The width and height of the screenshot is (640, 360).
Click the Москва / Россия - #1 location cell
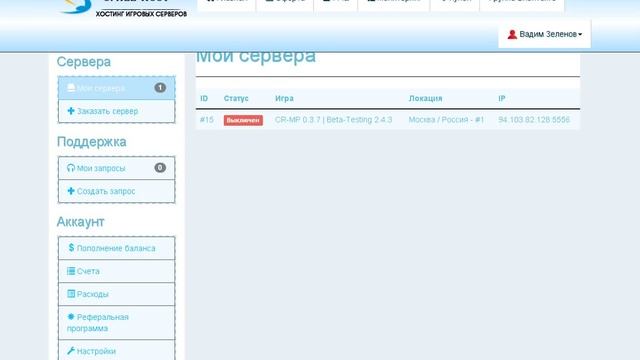click(446, 120)
